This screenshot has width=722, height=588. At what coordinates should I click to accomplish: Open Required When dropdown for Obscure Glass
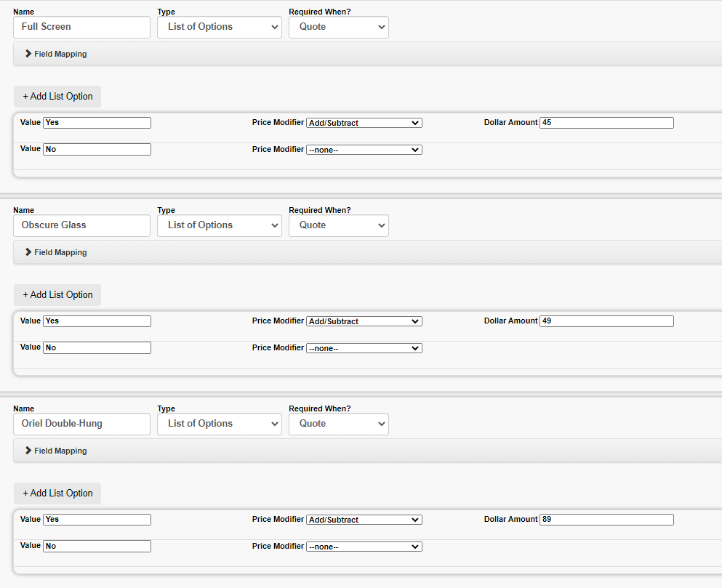click(x=338, y=225)
